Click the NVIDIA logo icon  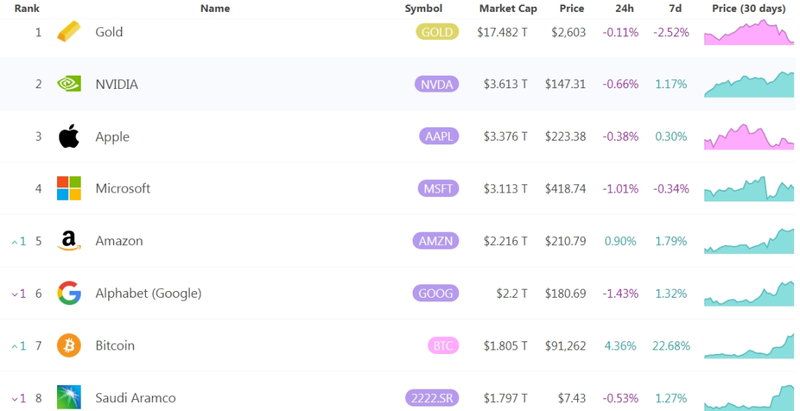pyautogui.click(x=69, y=84)
